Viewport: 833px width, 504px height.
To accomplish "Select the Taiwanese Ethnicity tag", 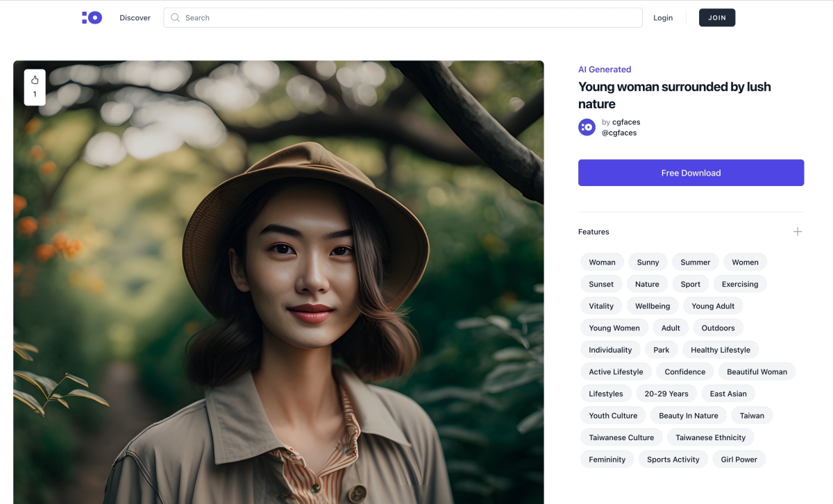I will 711,437.
